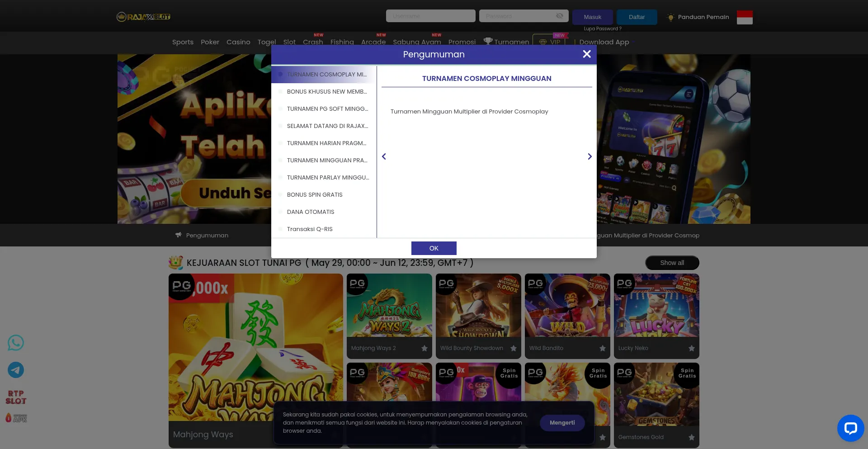The image size is (868, 449).
Task: Open the Sports menu
Action: 183,42
